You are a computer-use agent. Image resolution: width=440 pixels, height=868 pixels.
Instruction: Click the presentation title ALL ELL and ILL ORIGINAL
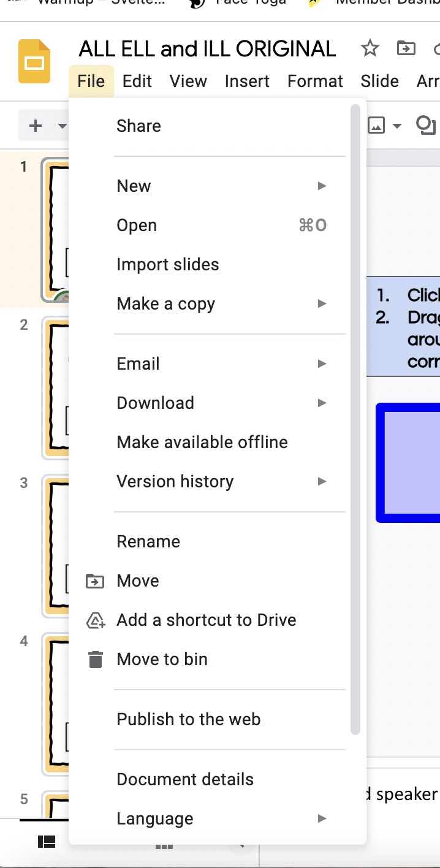point(207,49)
